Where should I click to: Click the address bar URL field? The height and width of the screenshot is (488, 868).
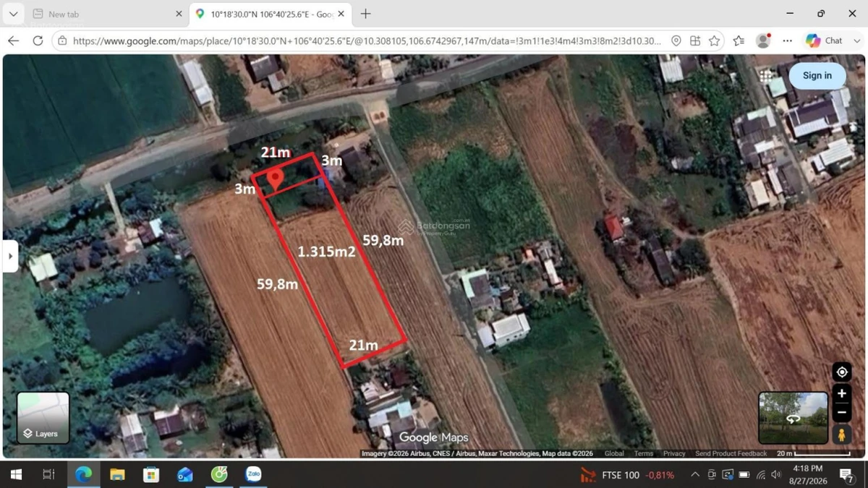click(x=367, y=41)
